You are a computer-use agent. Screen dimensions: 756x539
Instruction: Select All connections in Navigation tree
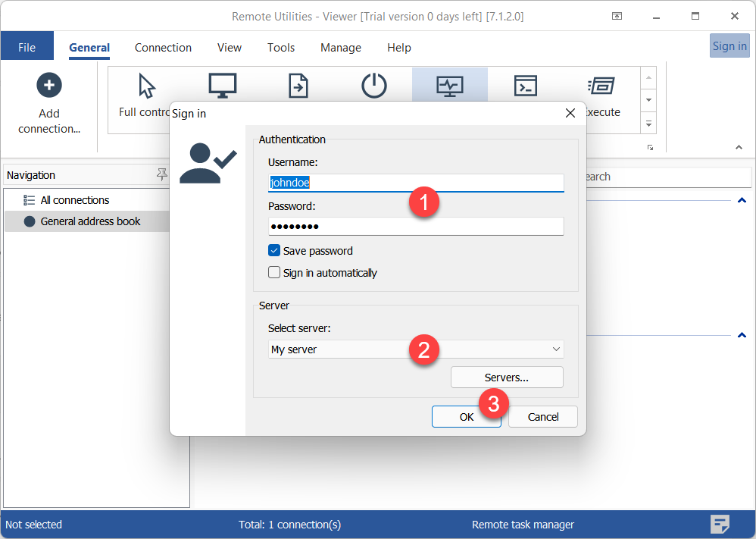pos(75,200)
